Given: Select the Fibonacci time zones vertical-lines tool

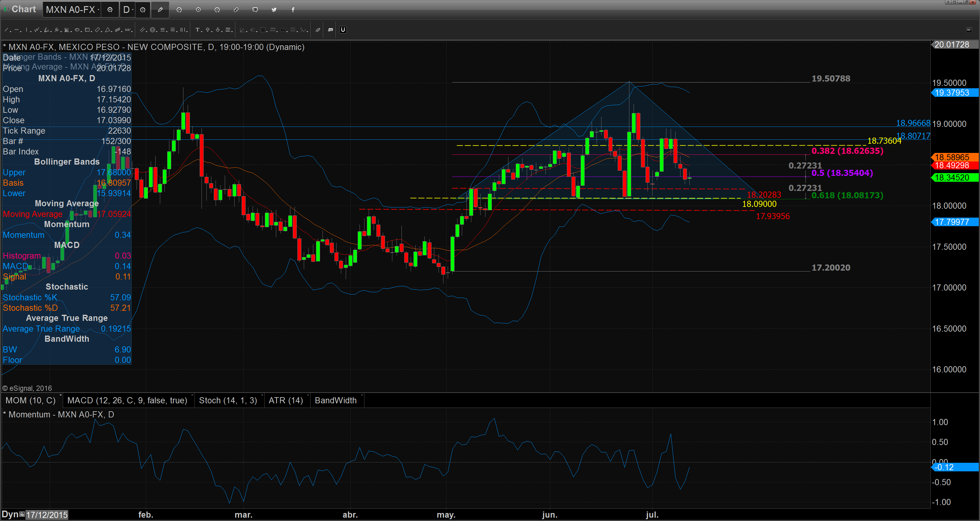Looking at the screenshot, I should coord(183,30).
